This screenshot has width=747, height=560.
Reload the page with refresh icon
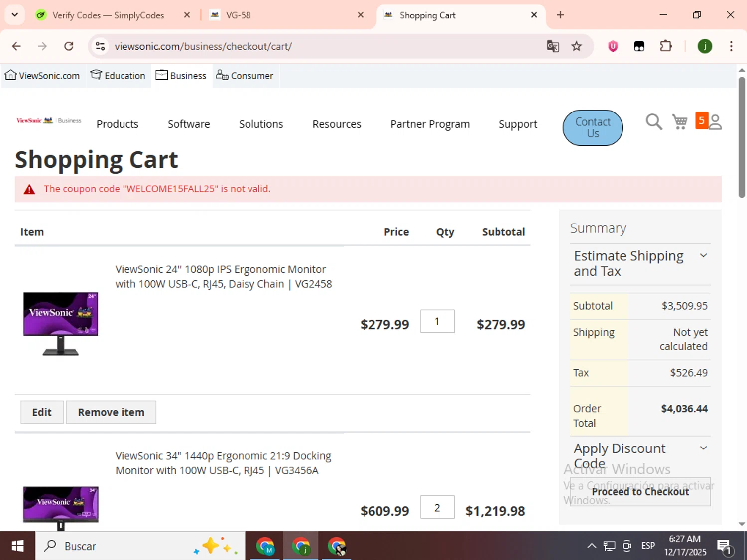pos(69,46)
